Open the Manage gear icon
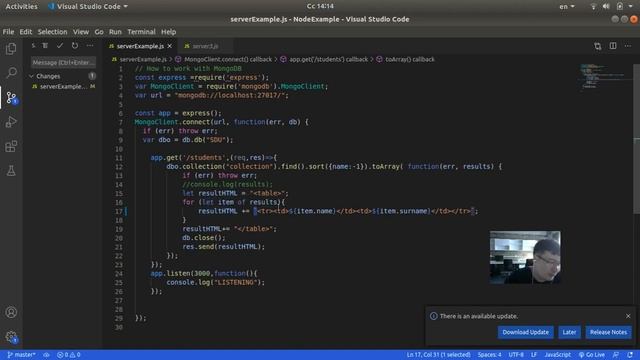The height and width of the screenshot is (360, 640). tap(11, 337)
